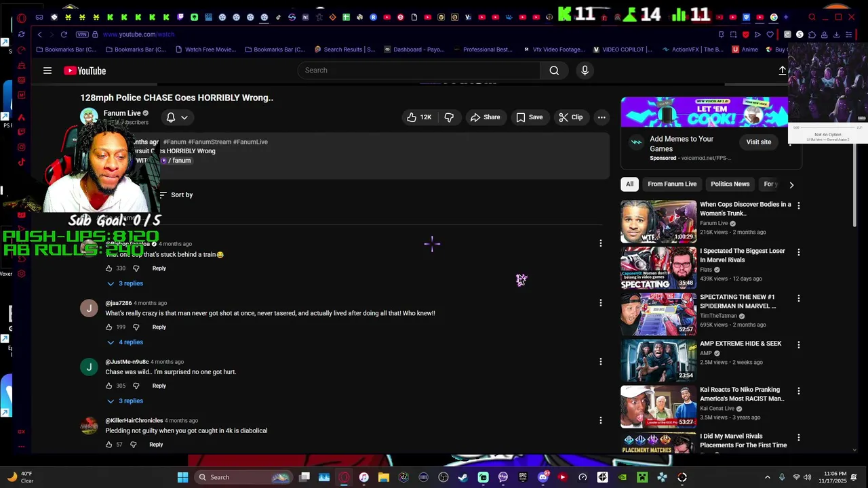Open options menu for first comment

click(x=600, y=243)
